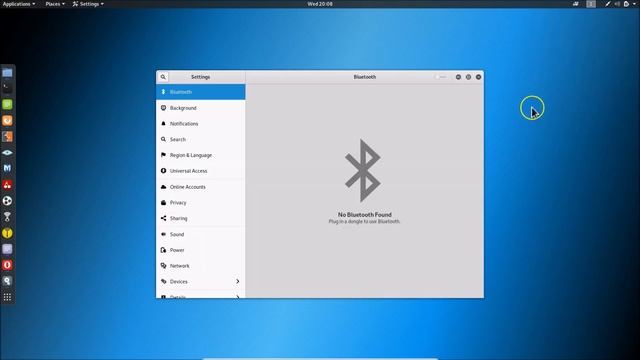
Task: Click the first tray icon left of workspace indicator
Action: coord(576,4)
